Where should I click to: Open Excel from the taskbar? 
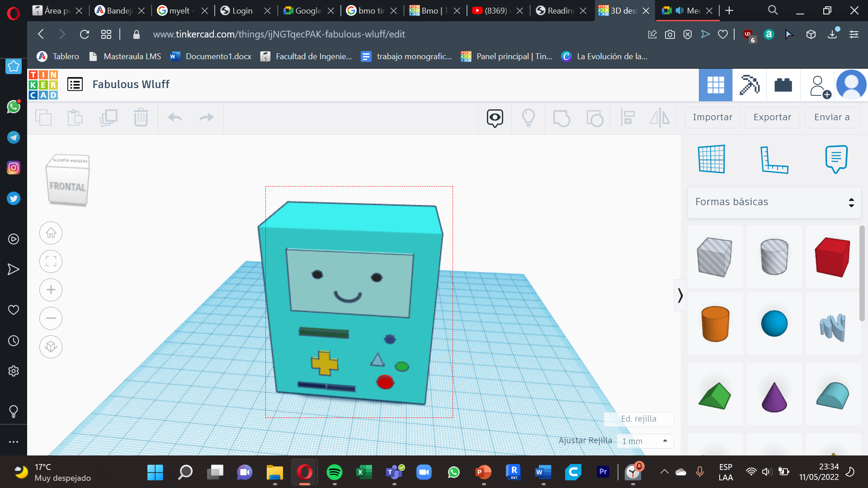[x=364, y=473]
